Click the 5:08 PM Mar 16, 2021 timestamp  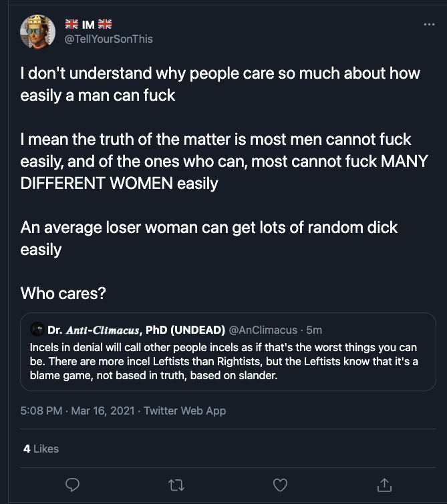pos(78,411)
